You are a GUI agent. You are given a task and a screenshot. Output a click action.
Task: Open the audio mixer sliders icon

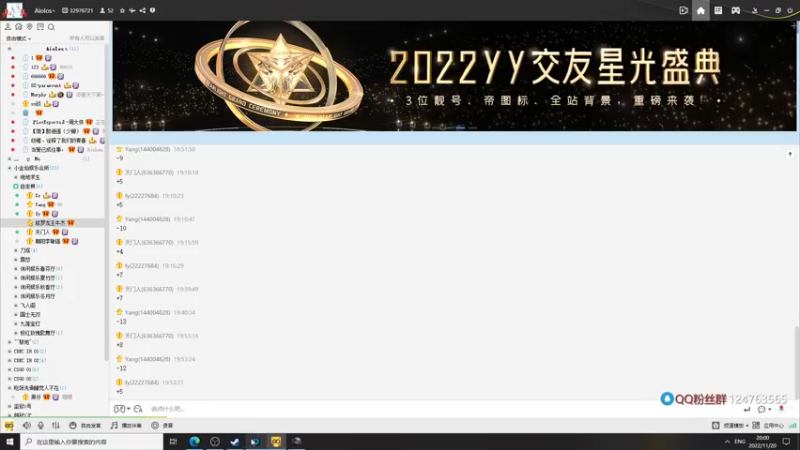click(x=55, y=425)
